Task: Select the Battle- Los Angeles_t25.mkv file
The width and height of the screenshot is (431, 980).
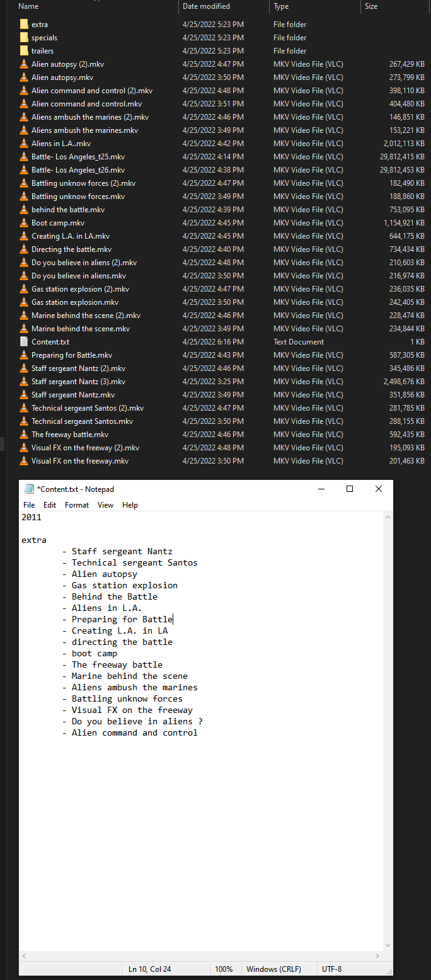Action: click(x=78, y=157)
